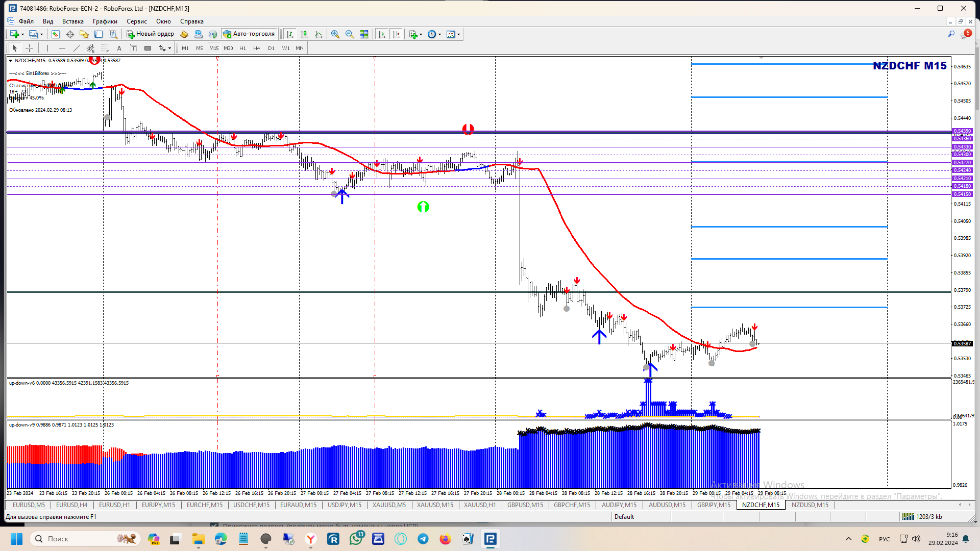Image resolution: width=980 pixels, height=551 pixels.
Task: Expand the templates dropdown arrow
Action: coord(459,34)
